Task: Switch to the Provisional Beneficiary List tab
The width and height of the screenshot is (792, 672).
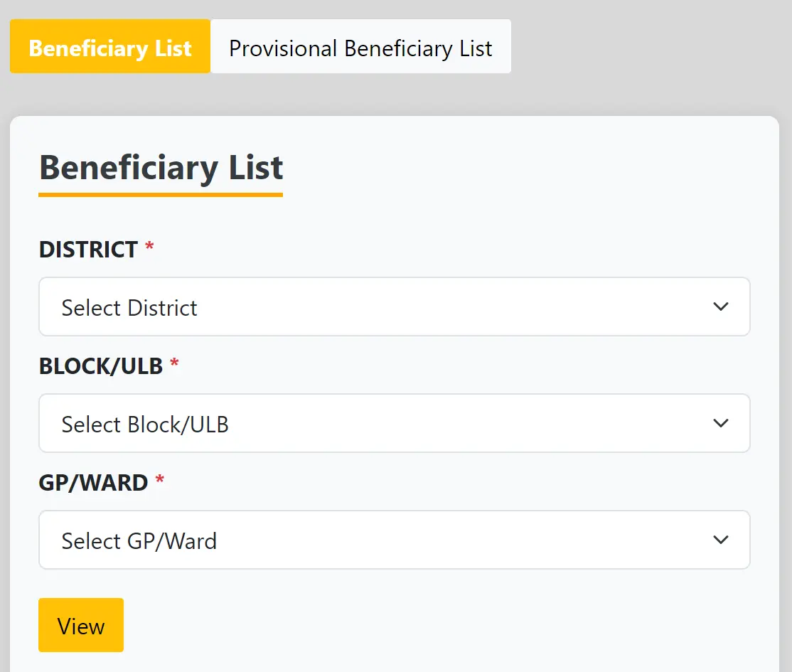Action: (360, 48)
